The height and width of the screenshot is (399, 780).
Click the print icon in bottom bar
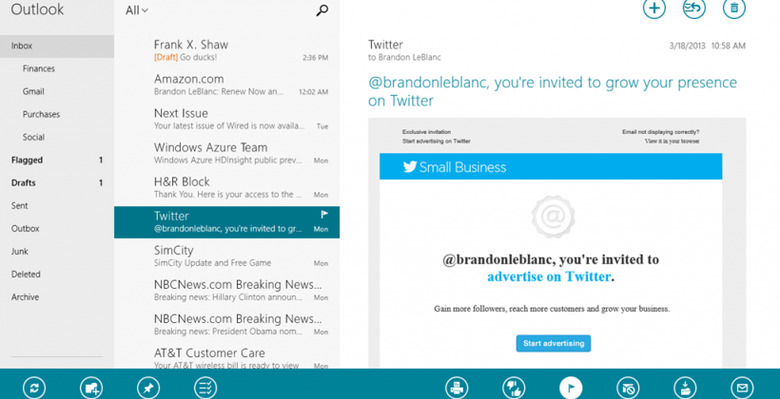click(x=456, y=388)
